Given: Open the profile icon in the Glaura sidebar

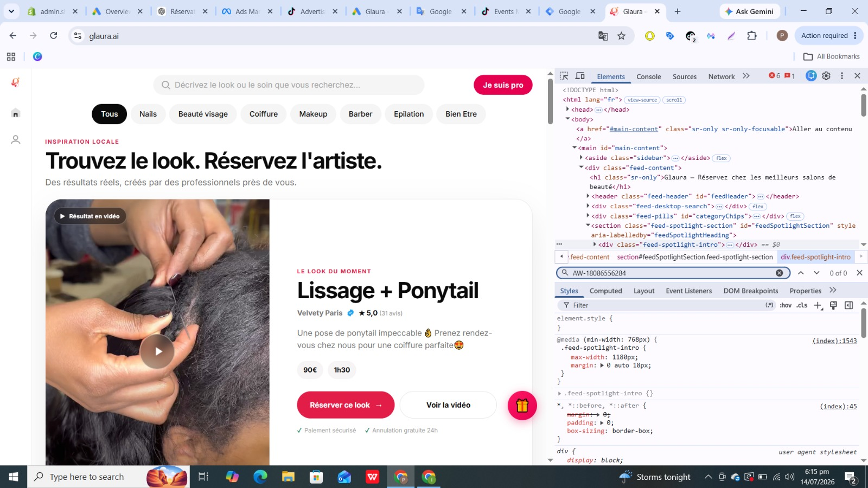Looking at the screenshot, I should [16, 140].
